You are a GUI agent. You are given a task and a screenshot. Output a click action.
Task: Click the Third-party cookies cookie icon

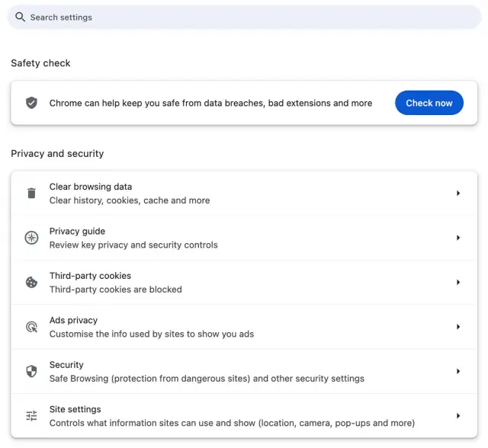tap(31, 283)
